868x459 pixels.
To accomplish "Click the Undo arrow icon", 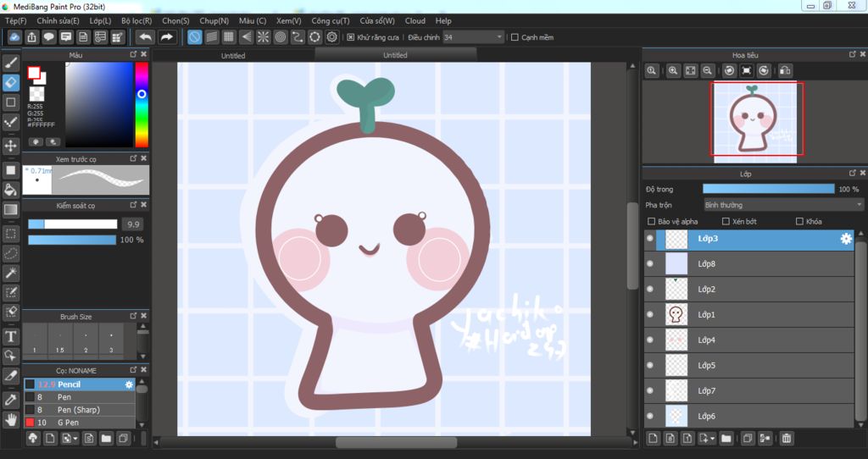I will coord(146,37).
